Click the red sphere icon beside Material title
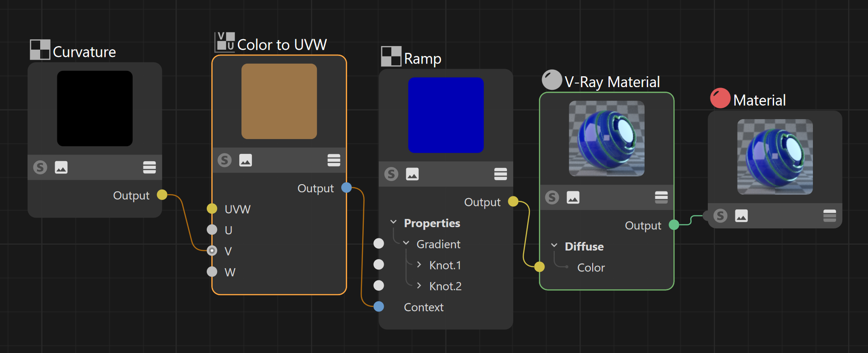 tap(720, 98)
